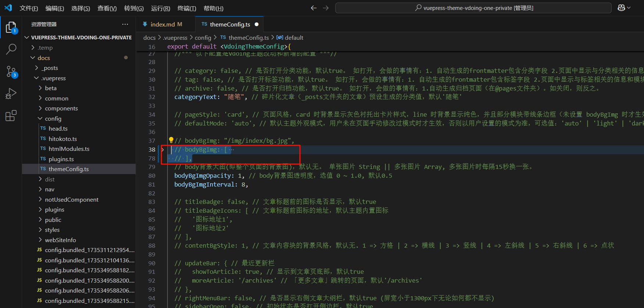
Task: Go back with the left arrow
Action: (314, 8)
